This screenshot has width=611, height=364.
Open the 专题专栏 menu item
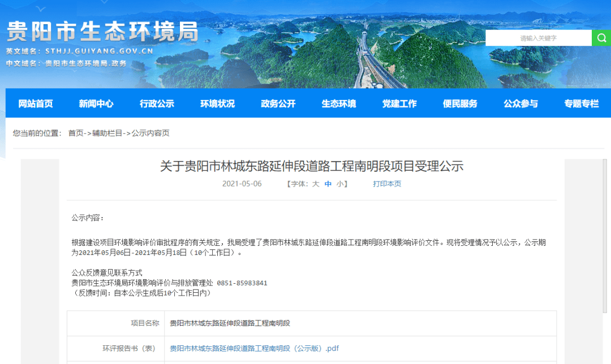582,103
